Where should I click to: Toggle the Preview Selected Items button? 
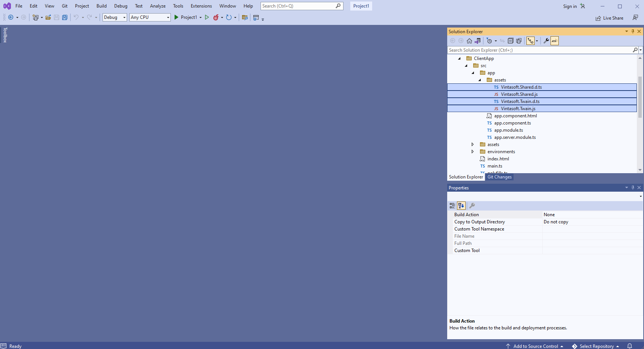(555, 41)
